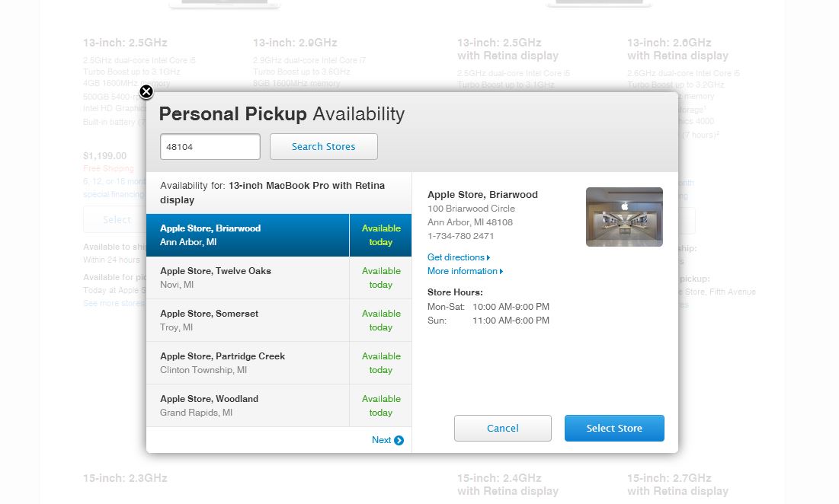Click the Search Stores button

(324, 146)
